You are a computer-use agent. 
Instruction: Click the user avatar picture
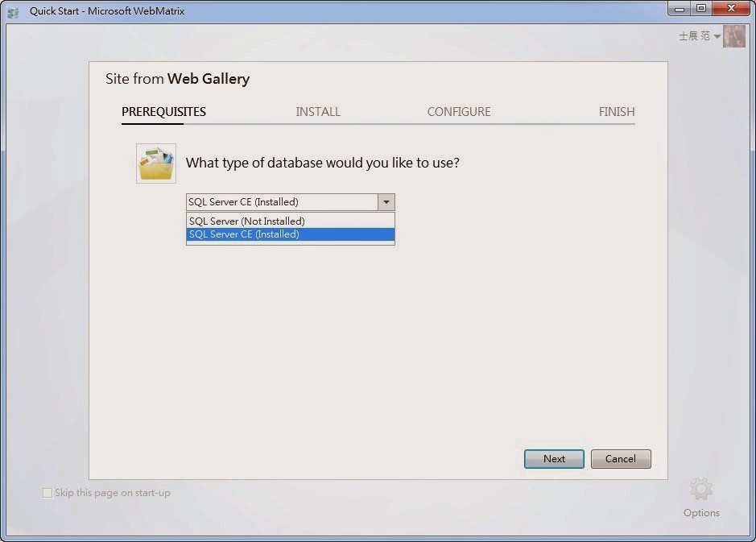[x=733, y=36]
